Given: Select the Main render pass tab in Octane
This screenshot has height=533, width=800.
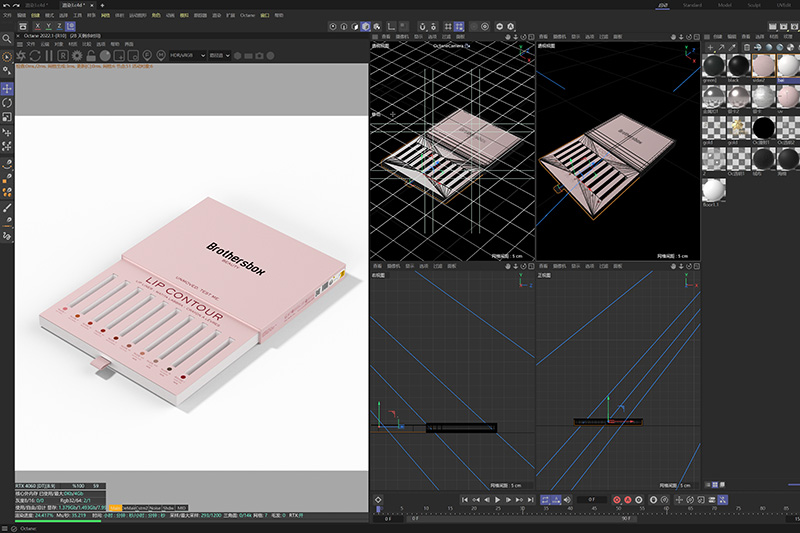Looking at the screenshot, I should (x=115, y=507).
